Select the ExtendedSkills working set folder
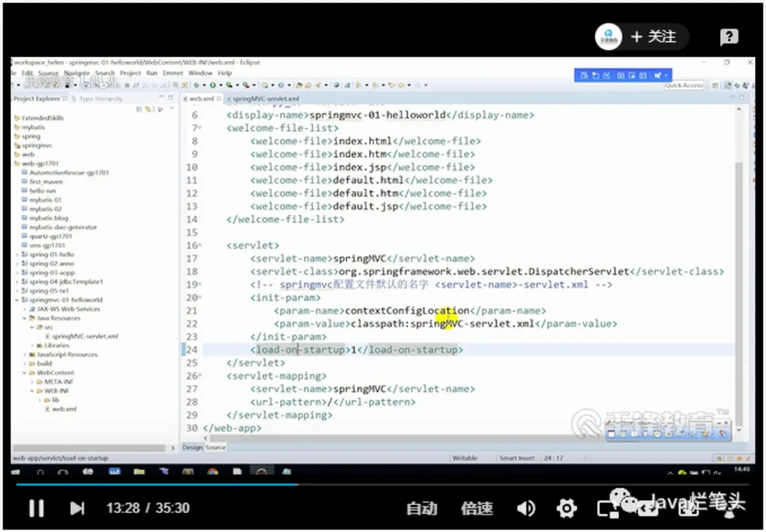 point(38,118)
